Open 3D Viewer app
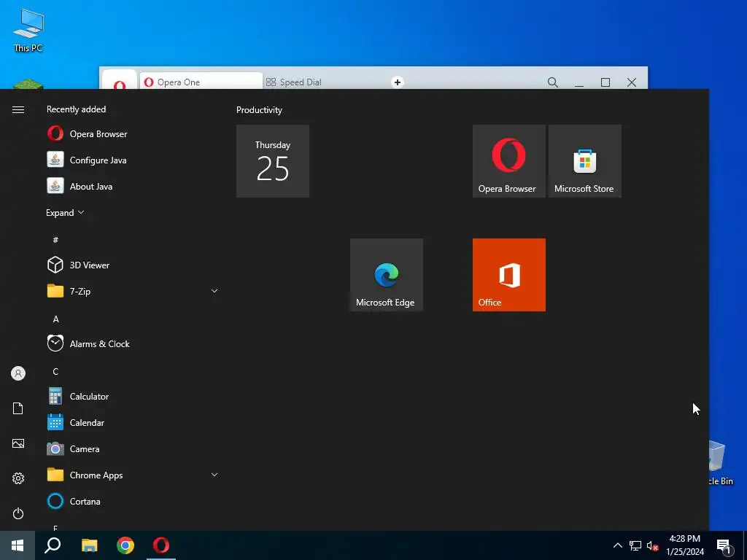Screen dimensions: 747x560 (132, 265)
